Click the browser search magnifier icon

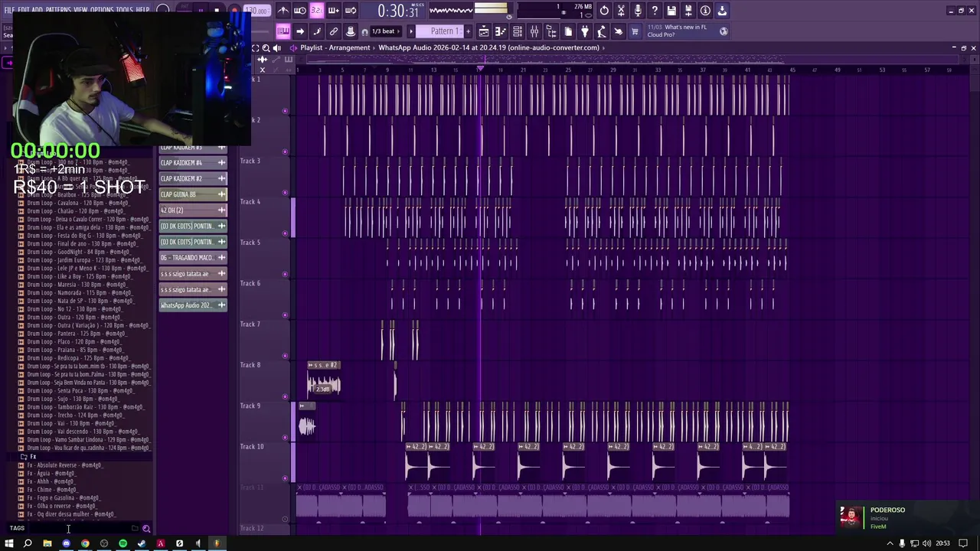[x=146, y=528]
